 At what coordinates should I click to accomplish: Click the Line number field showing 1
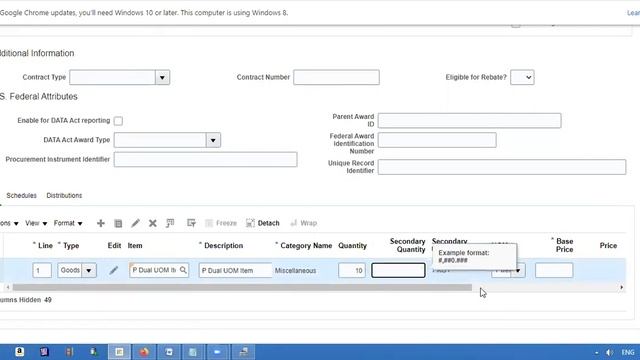pyautogui.click(x=42, y=270)
